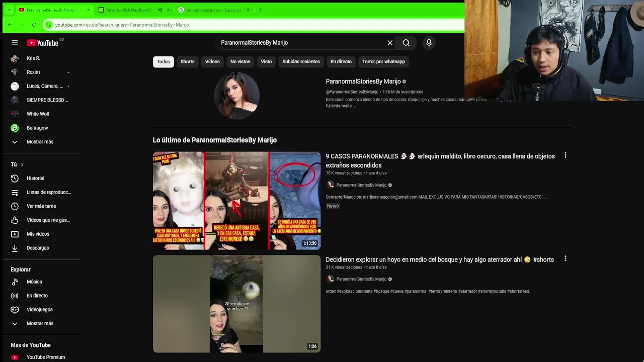
Task: Filter by Visto chip
Action: 266,62
